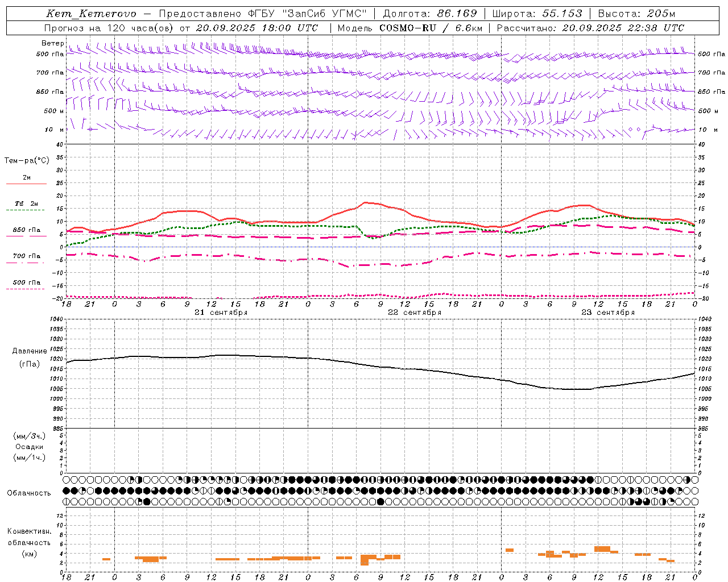Click the (мм/3ч.) precipitation unit label

click(30, 436)
